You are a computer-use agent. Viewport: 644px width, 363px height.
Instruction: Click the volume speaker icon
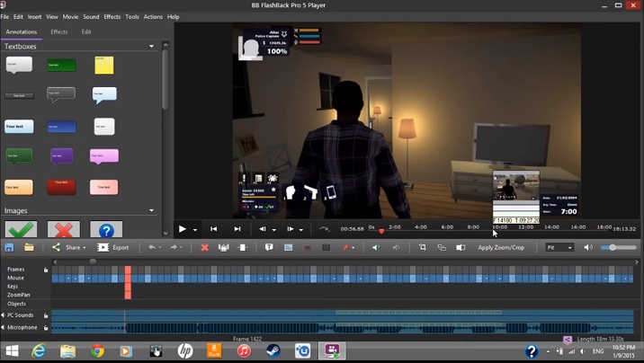pos(588,247)
